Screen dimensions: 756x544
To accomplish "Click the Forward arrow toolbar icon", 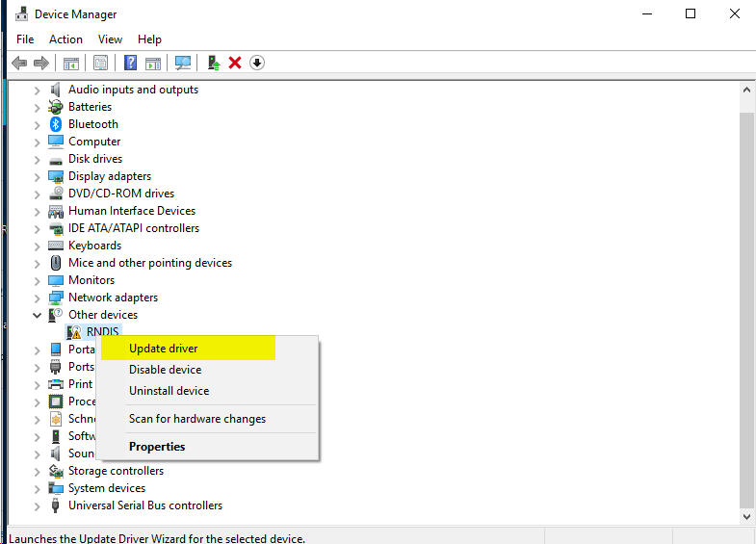I will click(x=41, y=63).
